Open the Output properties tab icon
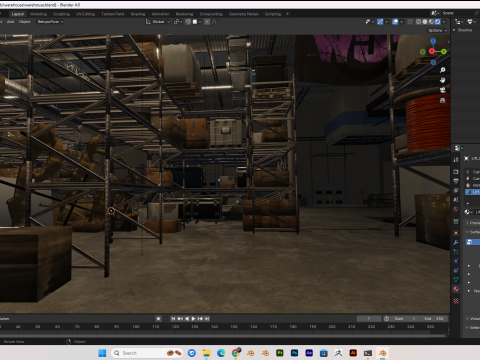 coord(456,181)
